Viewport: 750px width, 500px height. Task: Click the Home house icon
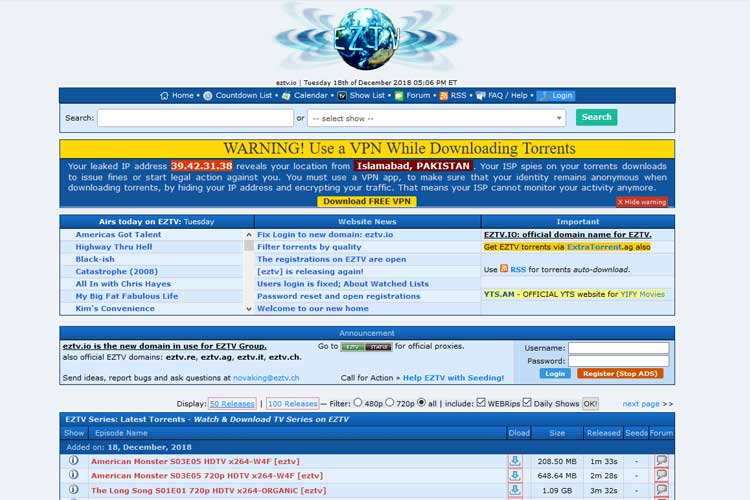[x=164, y=96]
